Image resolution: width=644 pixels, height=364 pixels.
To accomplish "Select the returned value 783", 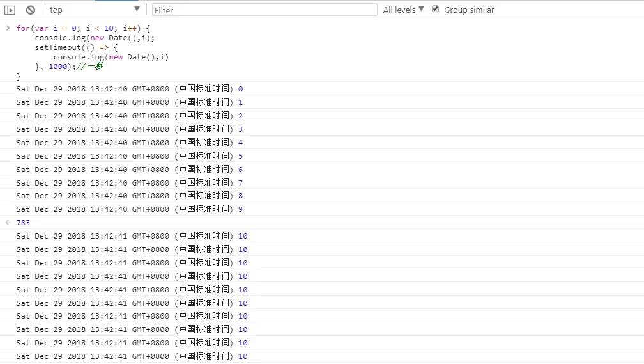I will coord(23,223).
